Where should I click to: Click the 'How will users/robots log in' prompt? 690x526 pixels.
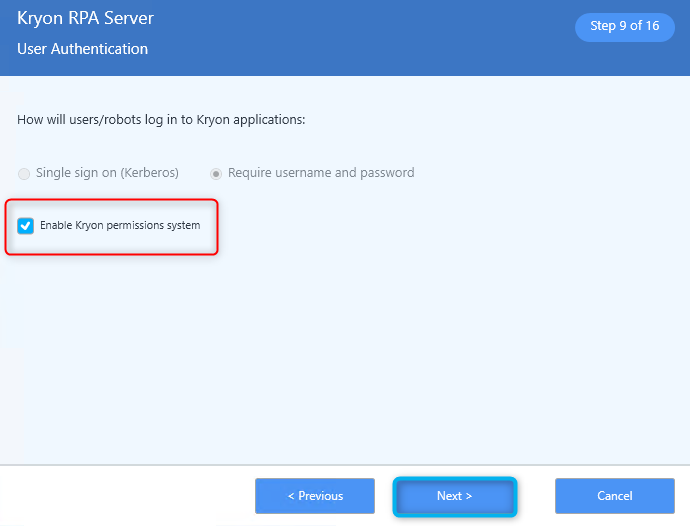coord(161,120)
